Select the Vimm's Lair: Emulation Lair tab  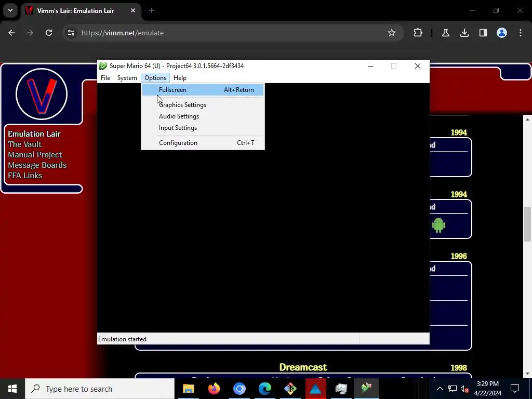pyautogui.click(x=81, y=11)
